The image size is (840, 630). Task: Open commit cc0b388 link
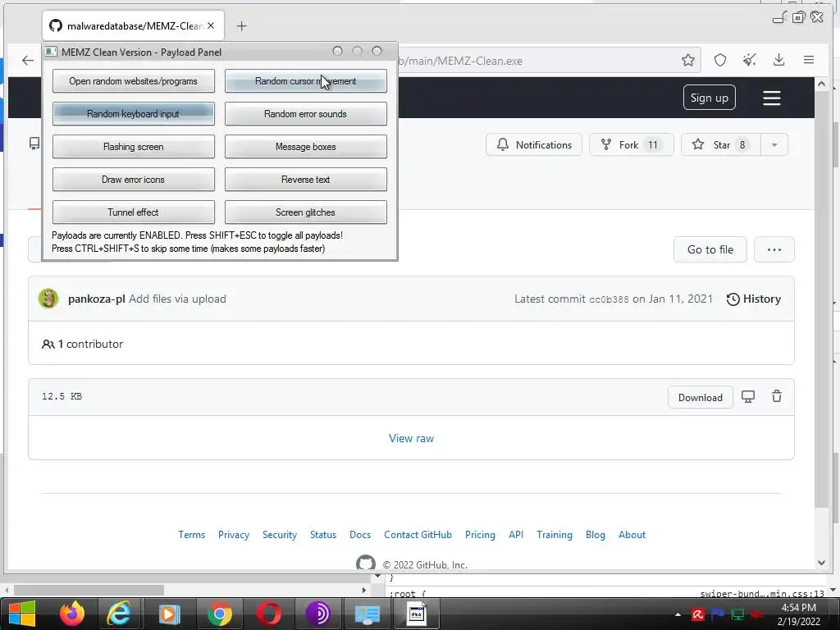point(609,299)
